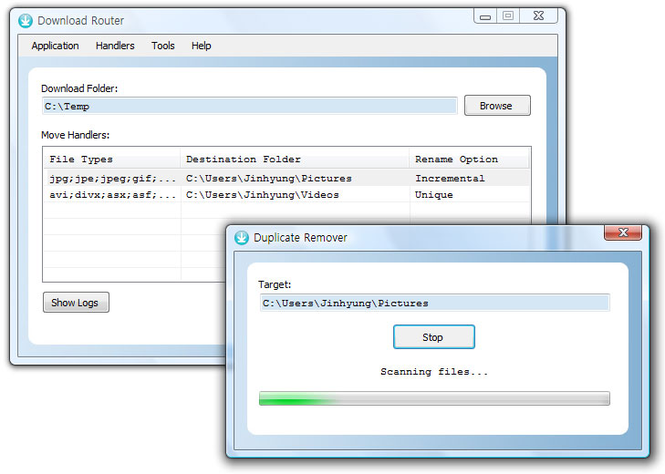665x474 pixels.
Task: Click the C:\Users\Jinhyung\Pictures destination cell
Action: pyautogui.click(x=268, y=178)
